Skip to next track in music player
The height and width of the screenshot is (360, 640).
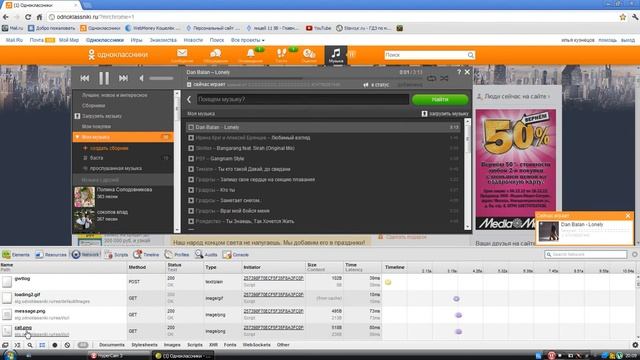point(123,78)
